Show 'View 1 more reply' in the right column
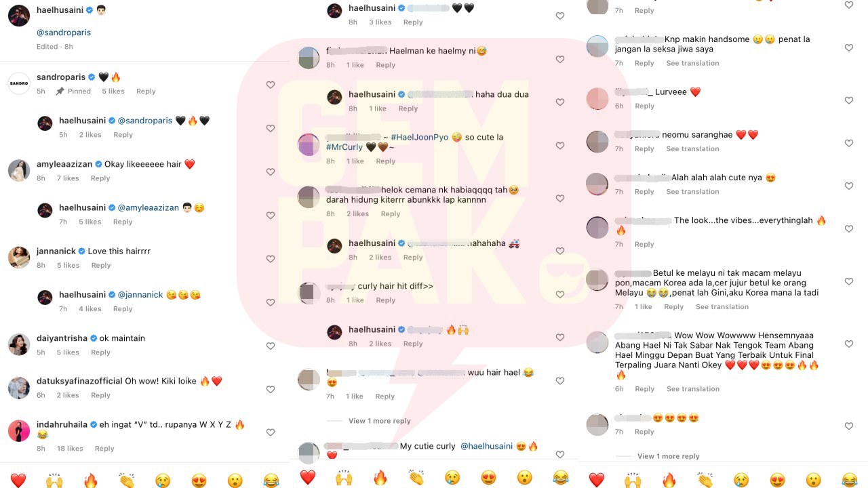The height and width of the screenshot is (488, 868). coord(668,456)
